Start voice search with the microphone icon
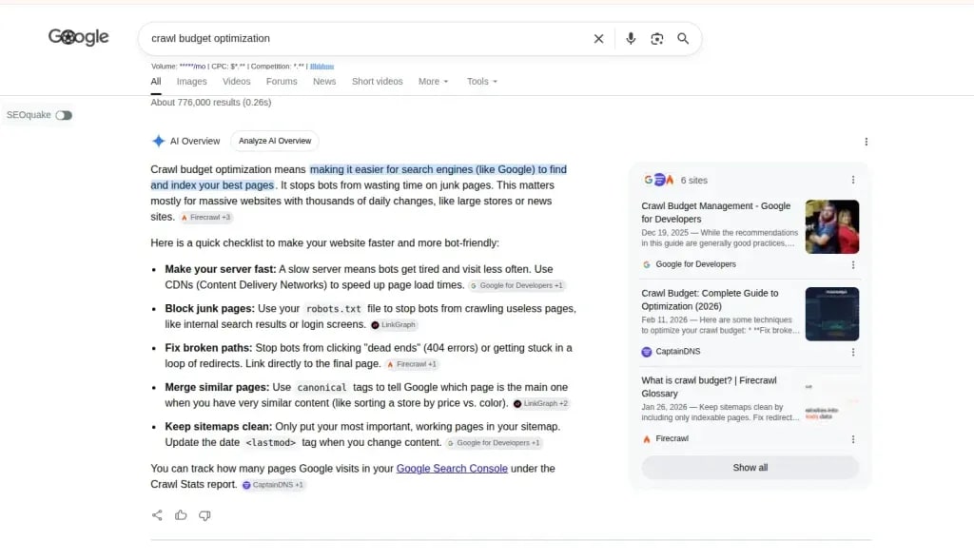This screenshot has width=974, height=560. (631, 38)
